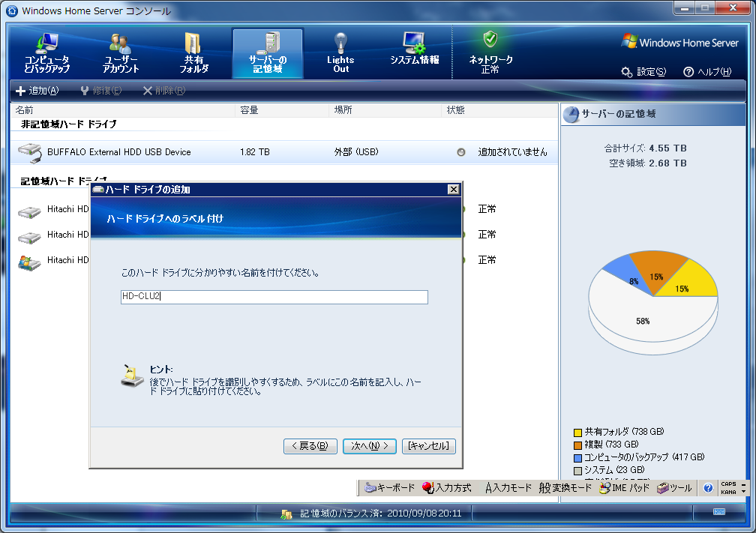Sort by the Name (名前) column header

point(123,110)
